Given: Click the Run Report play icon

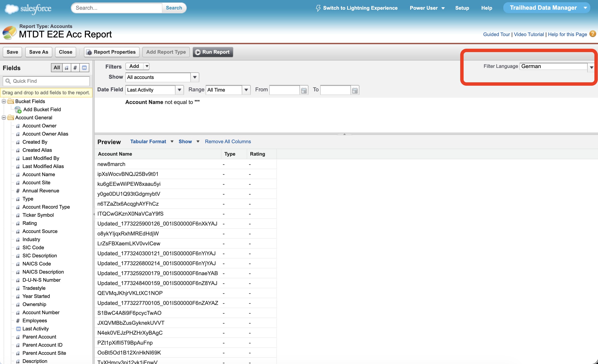Looking at the screenshot, I should (x=198, y=52).
